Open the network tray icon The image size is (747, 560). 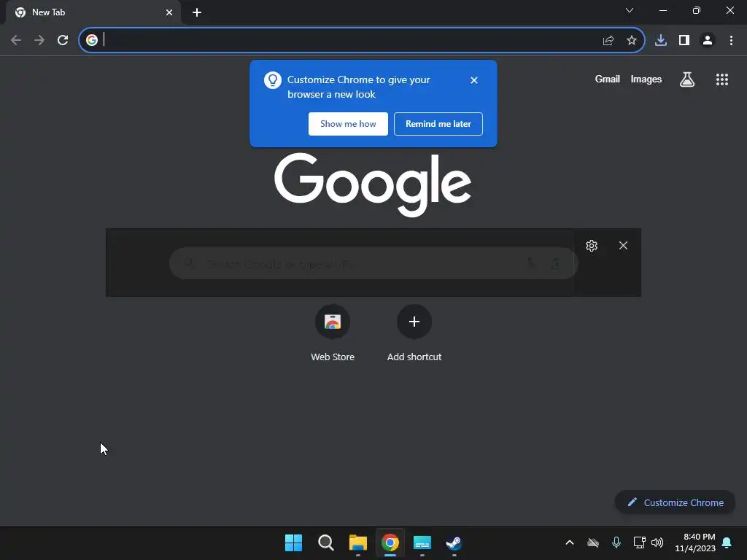point(639,542)
